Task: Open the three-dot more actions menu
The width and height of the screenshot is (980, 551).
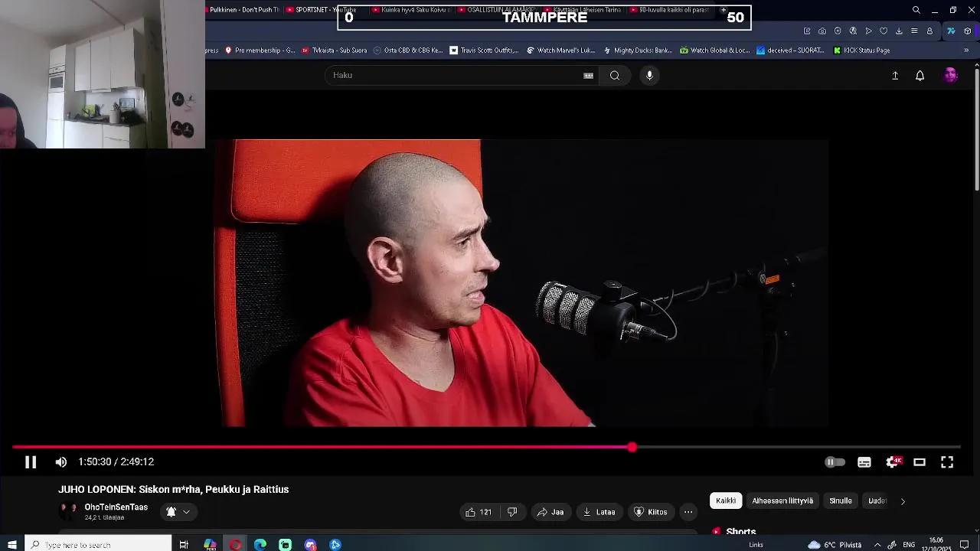Action: [x=688, y=512]
